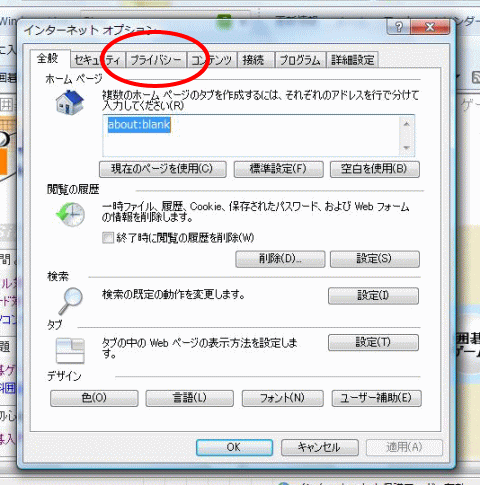
Task: Open 色(O) color settings
Action: 94,398
